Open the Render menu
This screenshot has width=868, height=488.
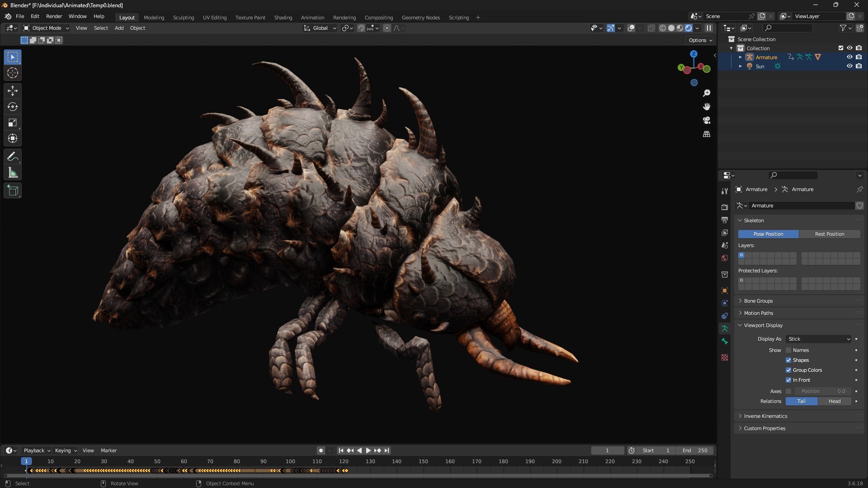click(x=54, y=16)
